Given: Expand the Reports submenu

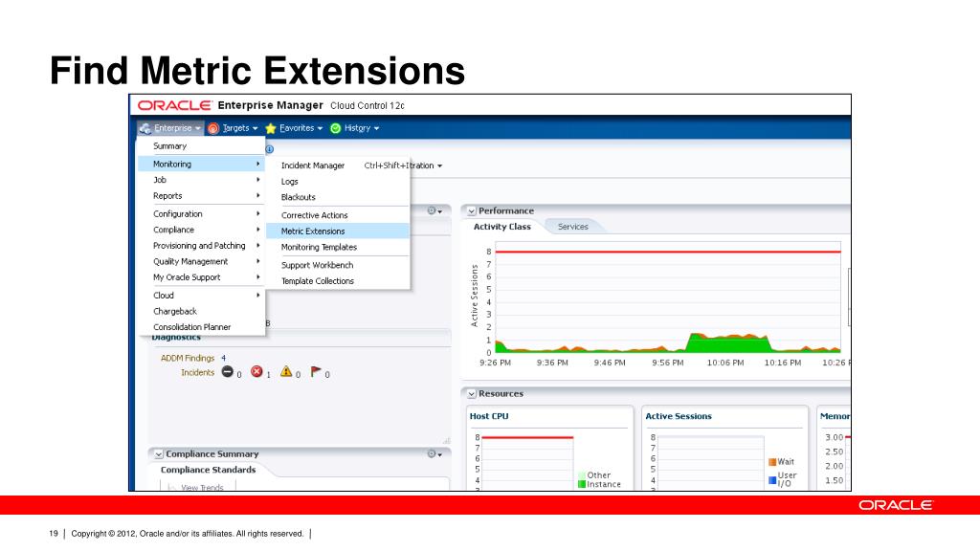Looking at the screenshot, I should (x=201, y=195).
